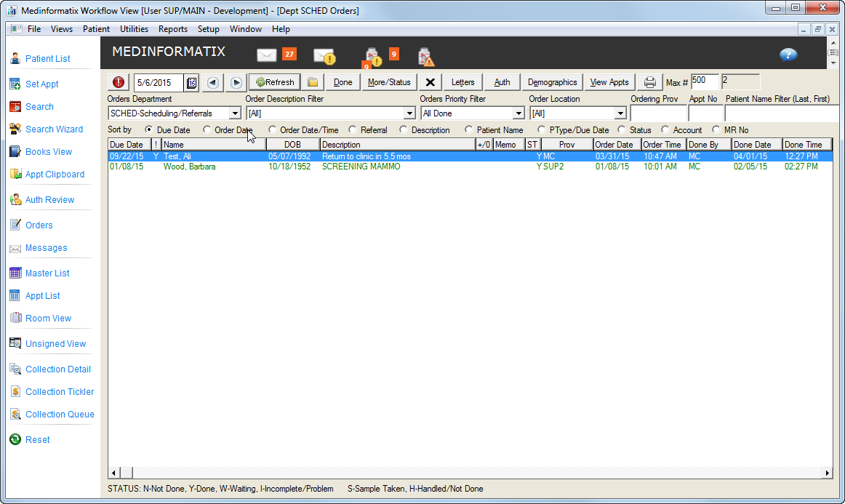Expand Orders Priority Filter dropdown
The width and height of the screenshot is (845, 504).
tap(518, 113)
